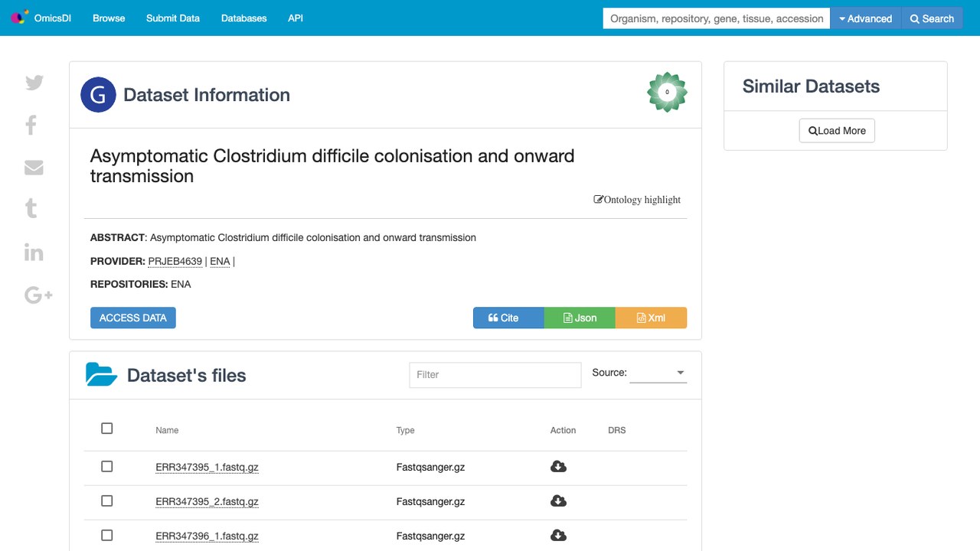Focus the files Filter input field

(495, 375)
